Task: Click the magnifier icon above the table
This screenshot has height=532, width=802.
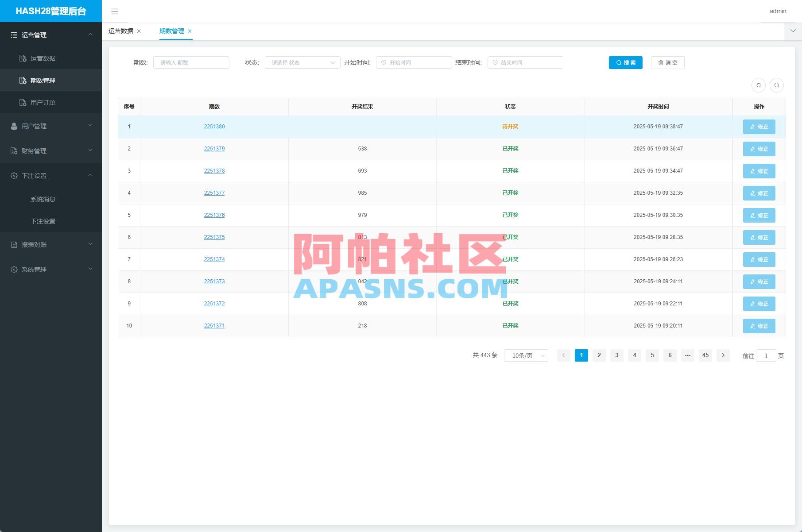Action: [x=777, y=85]
